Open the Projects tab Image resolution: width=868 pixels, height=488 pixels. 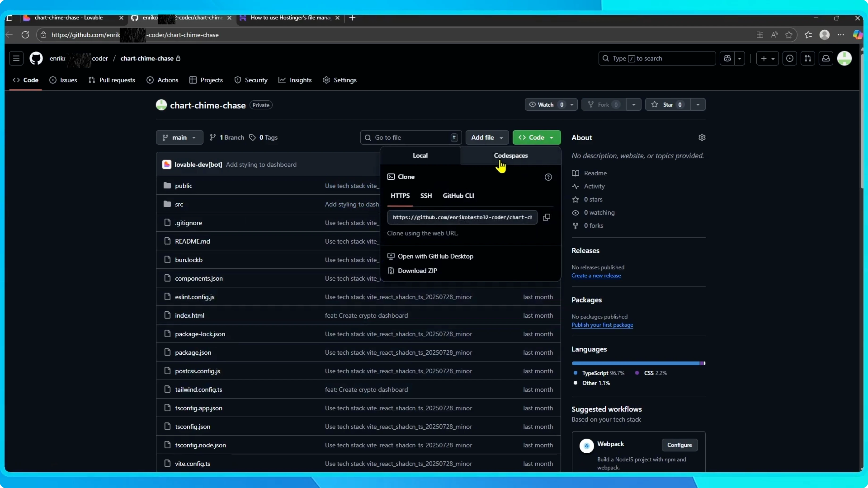tap(206, 80)
